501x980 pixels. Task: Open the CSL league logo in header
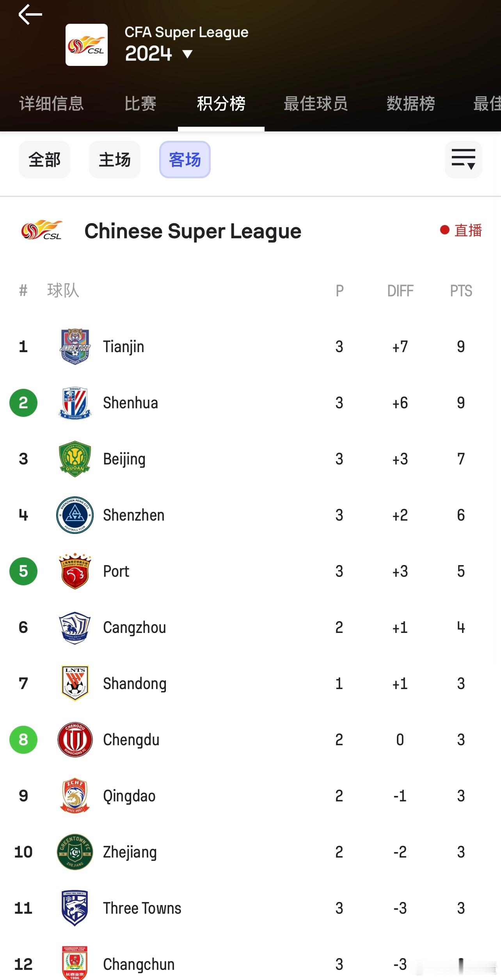[x=87, y=45]
